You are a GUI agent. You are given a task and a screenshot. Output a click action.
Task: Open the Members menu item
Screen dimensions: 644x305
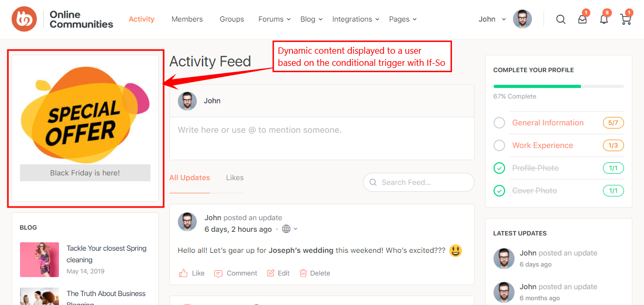click(187, 19)
